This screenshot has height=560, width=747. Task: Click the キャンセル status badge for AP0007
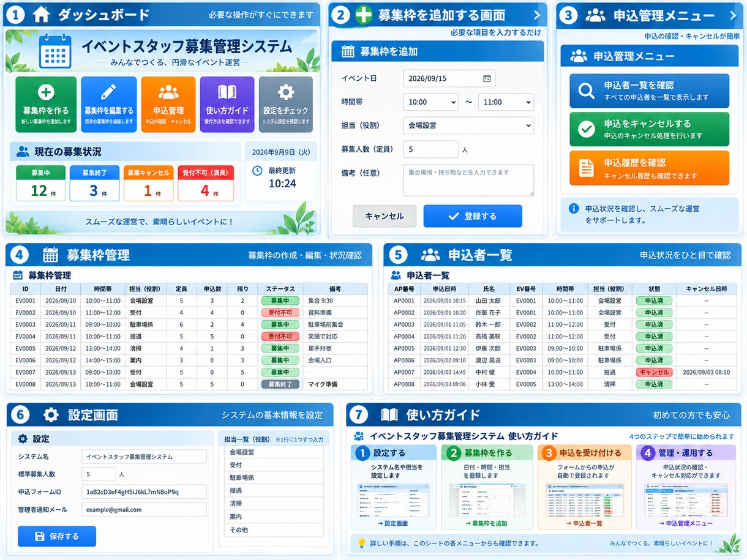(654, 372)
